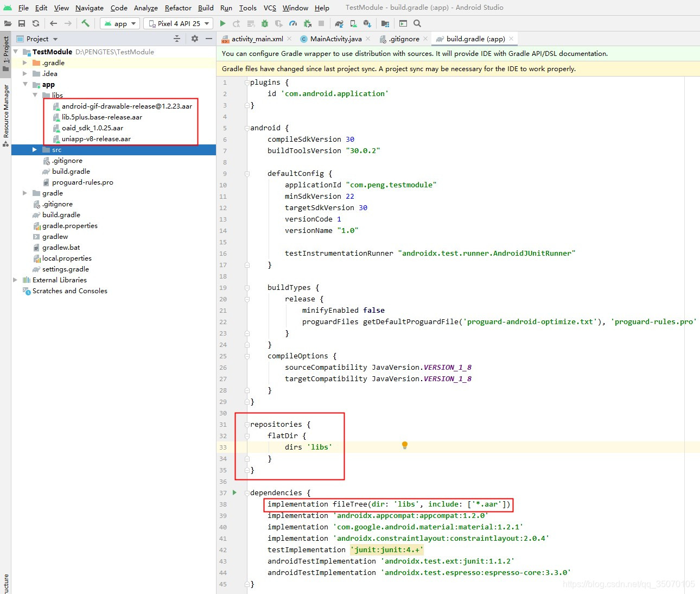Close the MainActivity.java tab
Screen dimensions: 700x594
368,39
